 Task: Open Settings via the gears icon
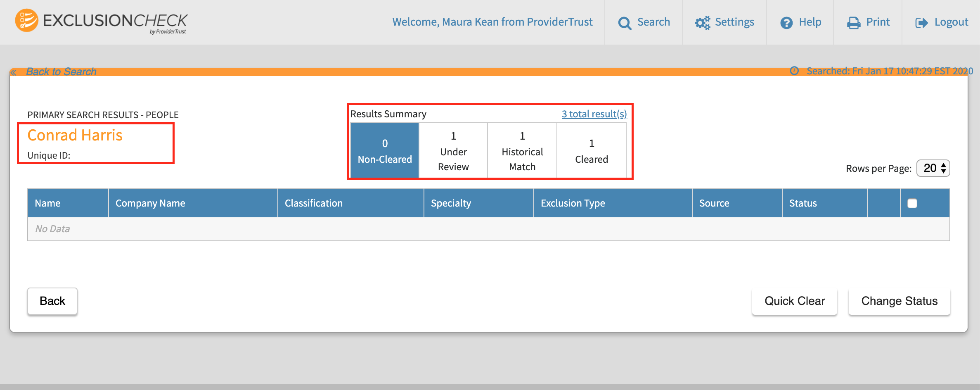coord(702,23)
